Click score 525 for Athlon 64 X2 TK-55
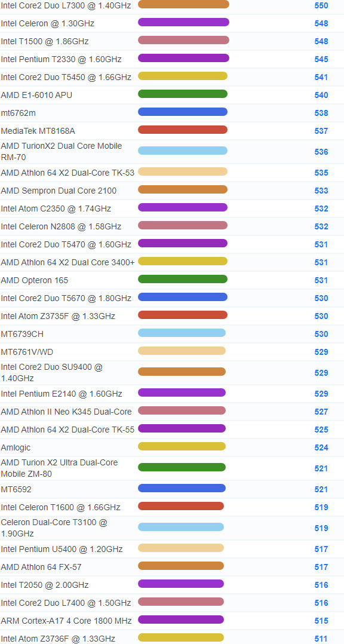344x644 pixels. coord(321,430)
